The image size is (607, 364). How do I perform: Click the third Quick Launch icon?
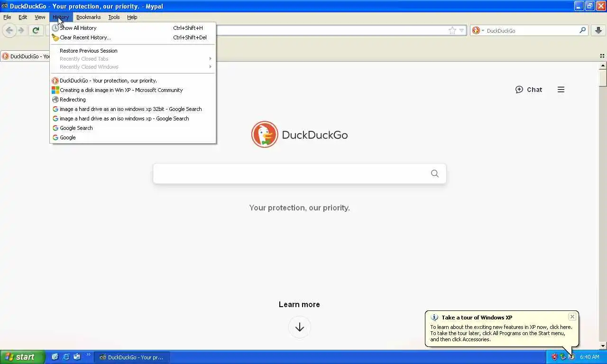[77, 357]
